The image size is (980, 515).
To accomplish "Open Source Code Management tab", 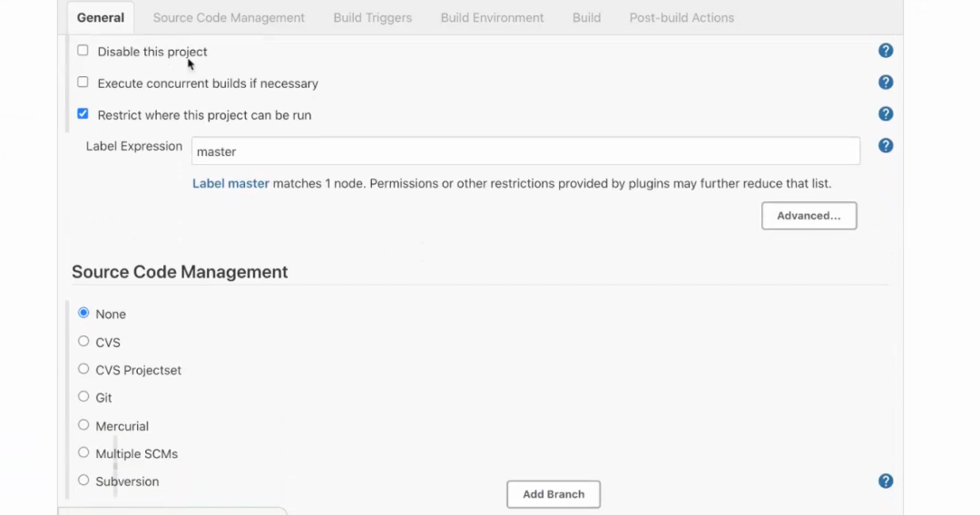I will pos(229,17).
